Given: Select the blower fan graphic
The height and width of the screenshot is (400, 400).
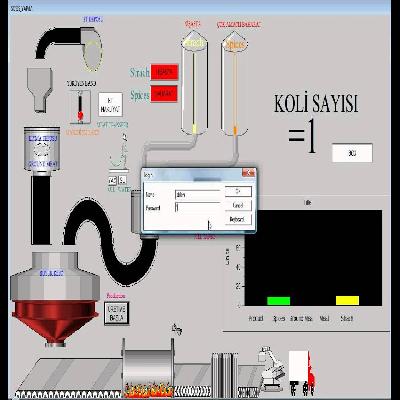Looking at the screenshot, I should point(91,50).
